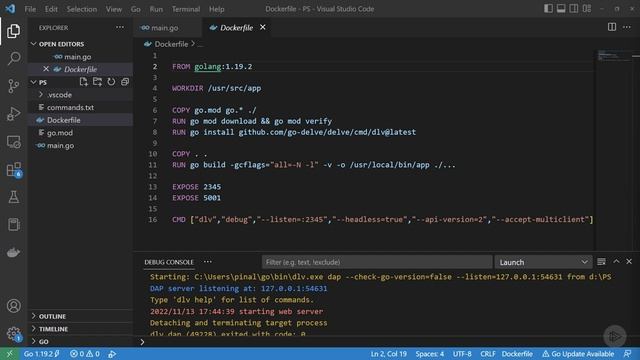
Task: Open the Run menu
Action: pyautogui.click(x=156, y=9)
